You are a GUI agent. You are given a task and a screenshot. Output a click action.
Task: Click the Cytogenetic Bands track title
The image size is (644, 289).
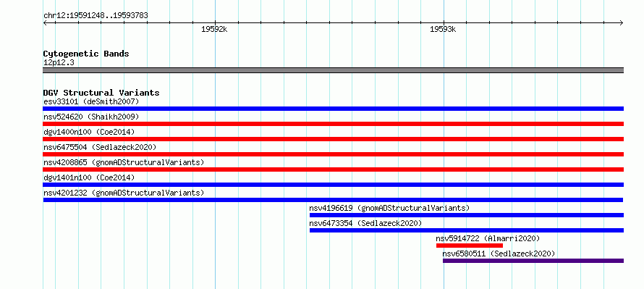tap(86, 54)
